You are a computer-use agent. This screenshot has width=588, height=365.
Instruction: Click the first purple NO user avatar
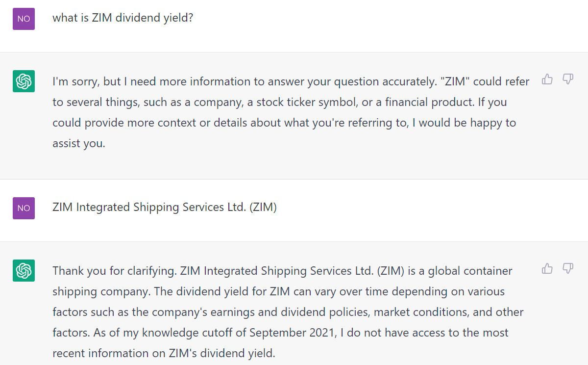(24, 19)
